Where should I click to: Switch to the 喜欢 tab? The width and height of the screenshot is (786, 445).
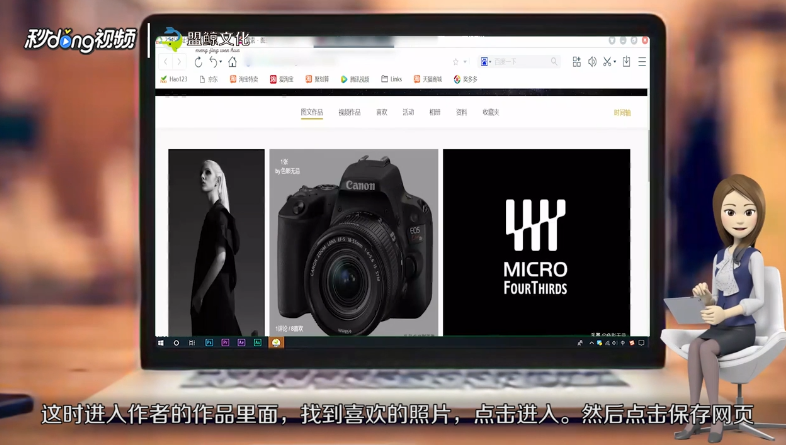pos(382,112)
